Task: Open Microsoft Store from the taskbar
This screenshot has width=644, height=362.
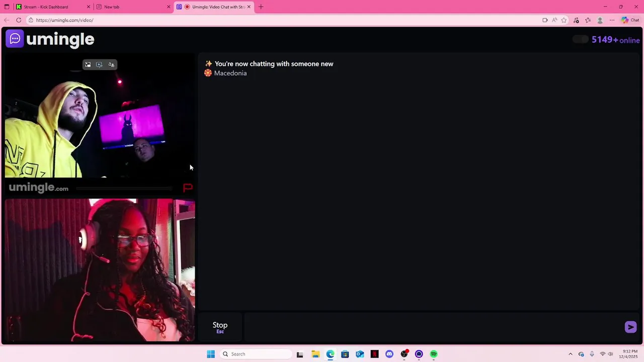Action: coord(345,354)
